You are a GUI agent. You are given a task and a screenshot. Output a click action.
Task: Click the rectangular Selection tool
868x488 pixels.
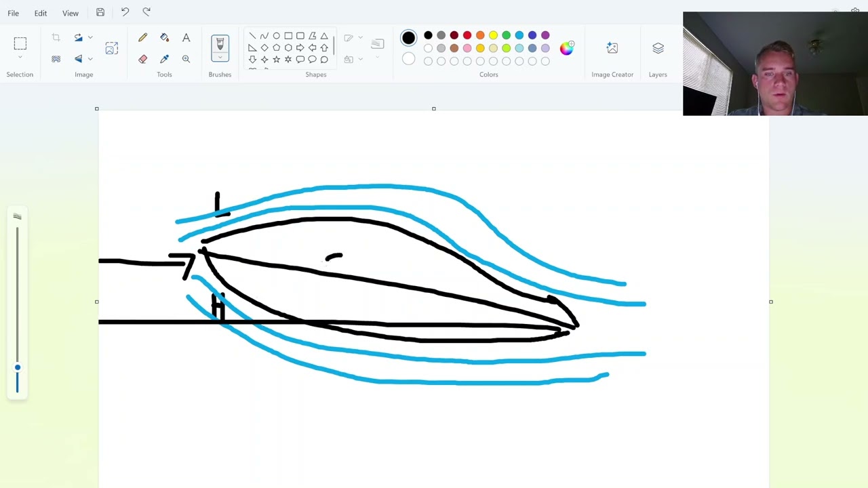(20, 44)
